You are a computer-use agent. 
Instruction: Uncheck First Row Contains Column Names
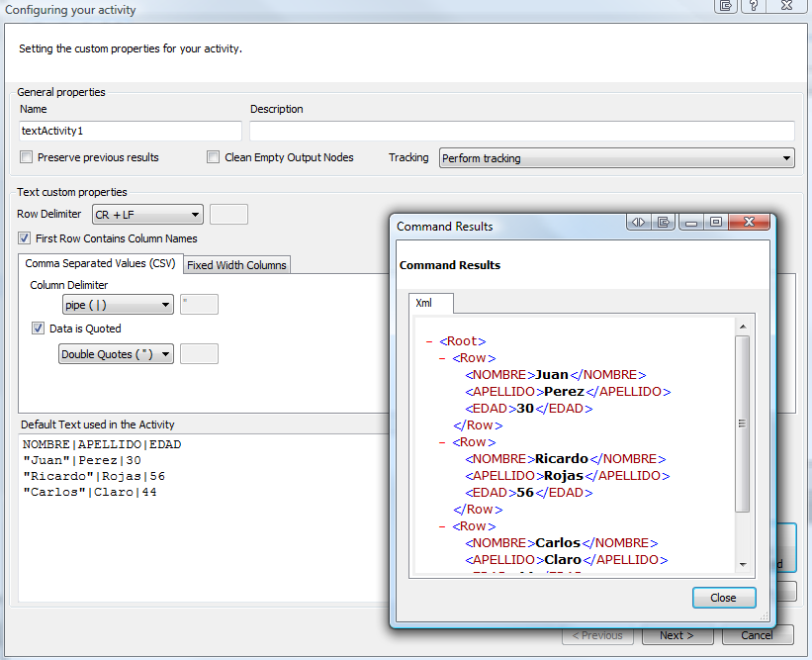pyautogui.click(x=24, y=238)
